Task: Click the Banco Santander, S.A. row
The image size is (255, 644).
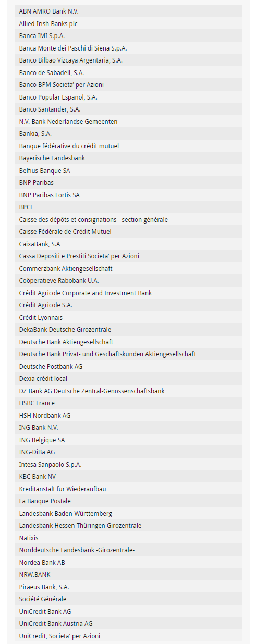Action: point(128,109)
